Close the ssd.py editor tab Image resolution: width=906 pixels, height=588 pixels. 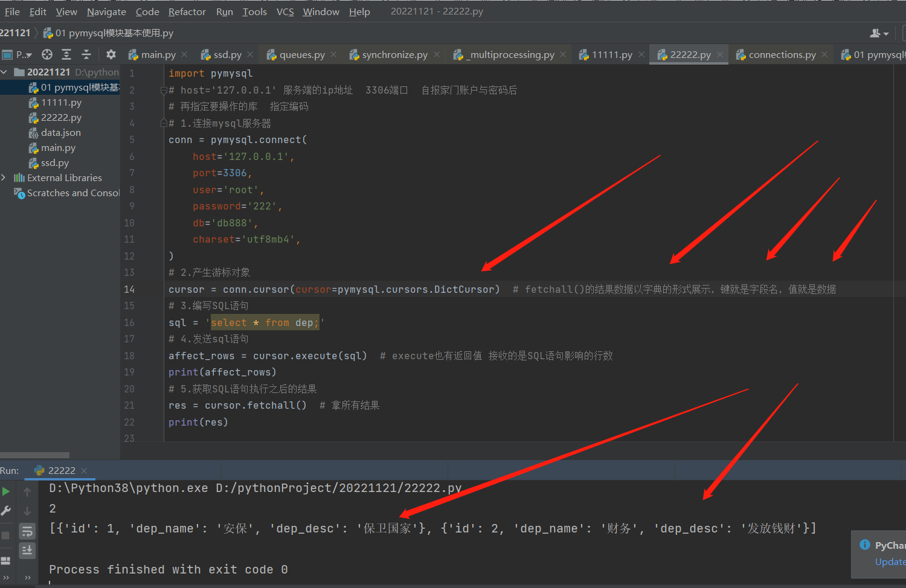[x=250, y=54]
